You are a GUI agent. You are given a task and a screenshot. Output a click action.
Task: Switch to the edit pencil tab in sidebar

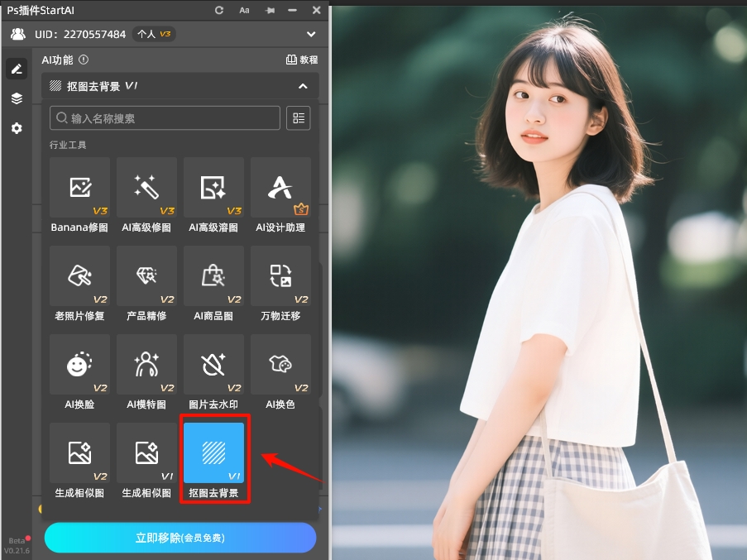tap(16, 68)
